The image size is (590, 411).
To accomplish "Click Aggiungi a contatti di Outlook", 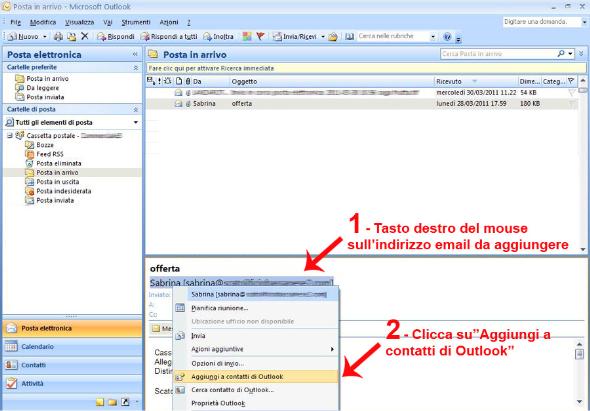I will (256, 376).
